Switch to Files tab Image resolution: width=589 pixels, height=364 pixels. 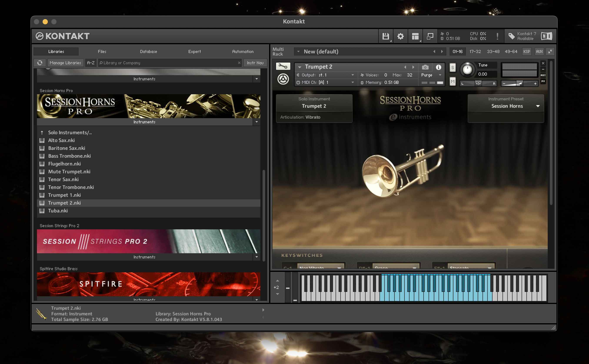click(102, 51)
